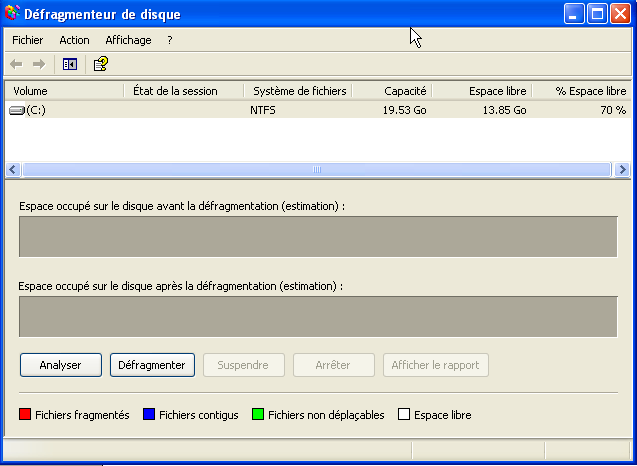Sort by % Espace libre header

(x=582, y=91)
